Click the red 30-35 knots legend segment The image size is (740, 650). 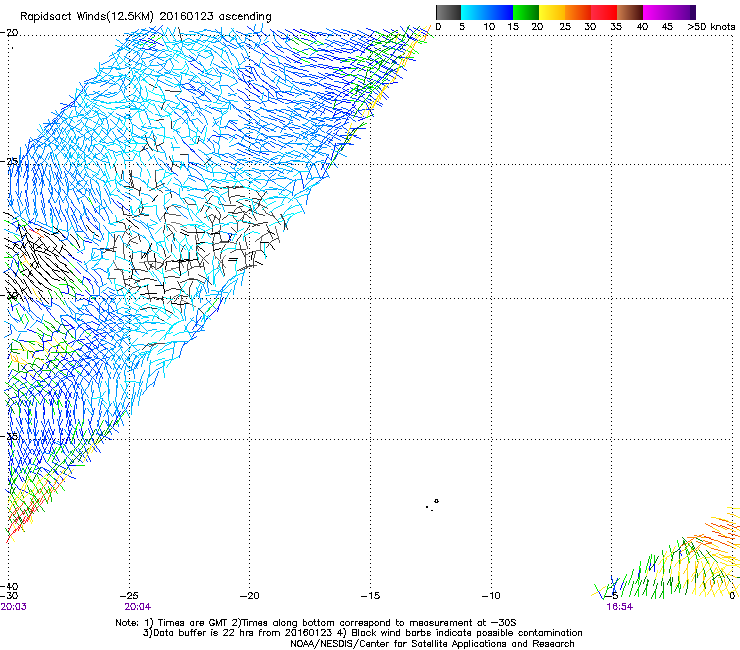tap(604, 12)
